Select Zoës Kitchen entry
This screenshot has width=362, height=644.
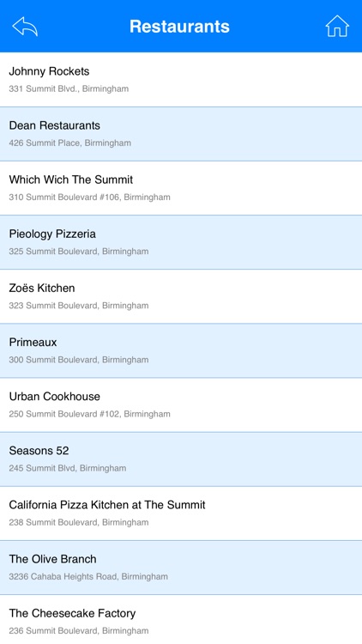181,296
